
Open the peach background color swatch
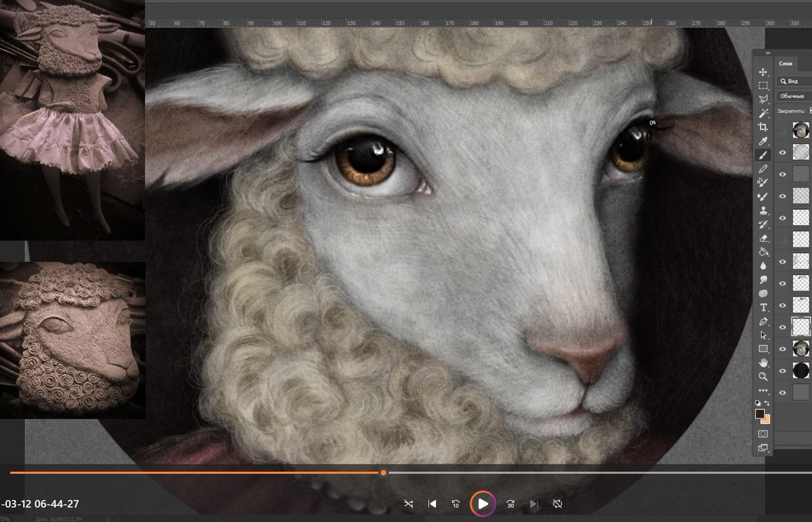pos(767,421)
